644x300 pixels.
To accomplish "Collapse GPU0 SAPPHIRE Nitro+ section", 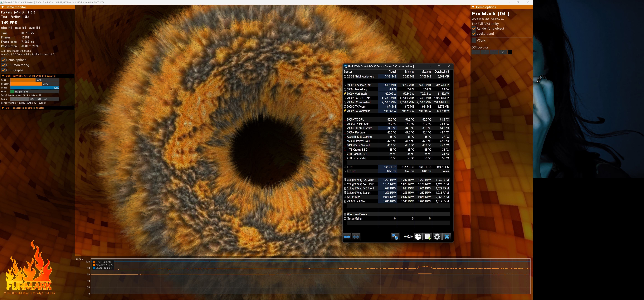I will (3, 76).
